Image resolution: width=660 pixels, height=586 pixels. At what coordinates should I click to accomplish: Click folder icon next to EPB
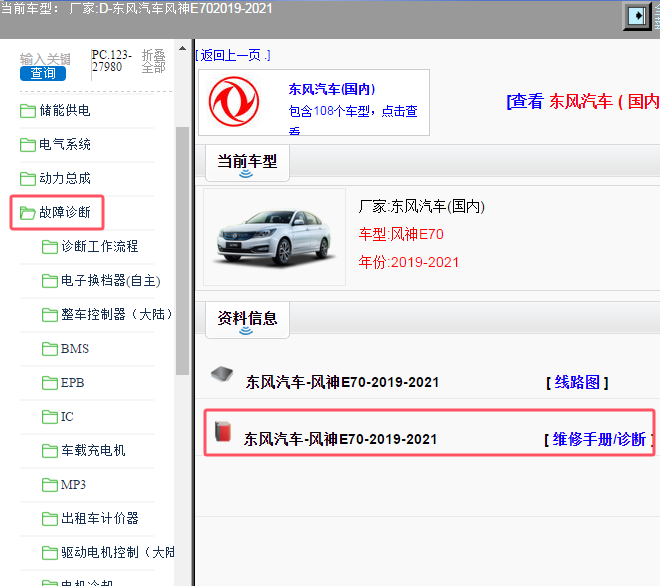(x=50, y=383)
